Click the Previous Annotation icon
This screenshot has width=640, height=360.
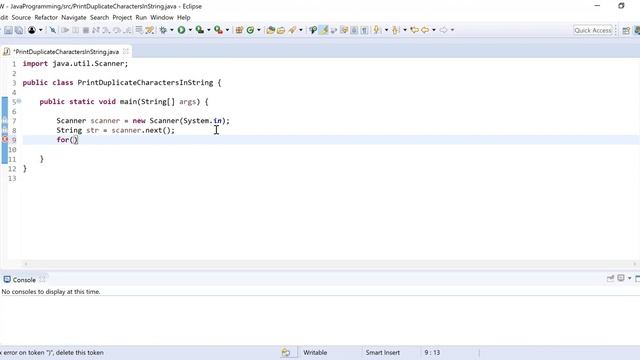point(395,30)
